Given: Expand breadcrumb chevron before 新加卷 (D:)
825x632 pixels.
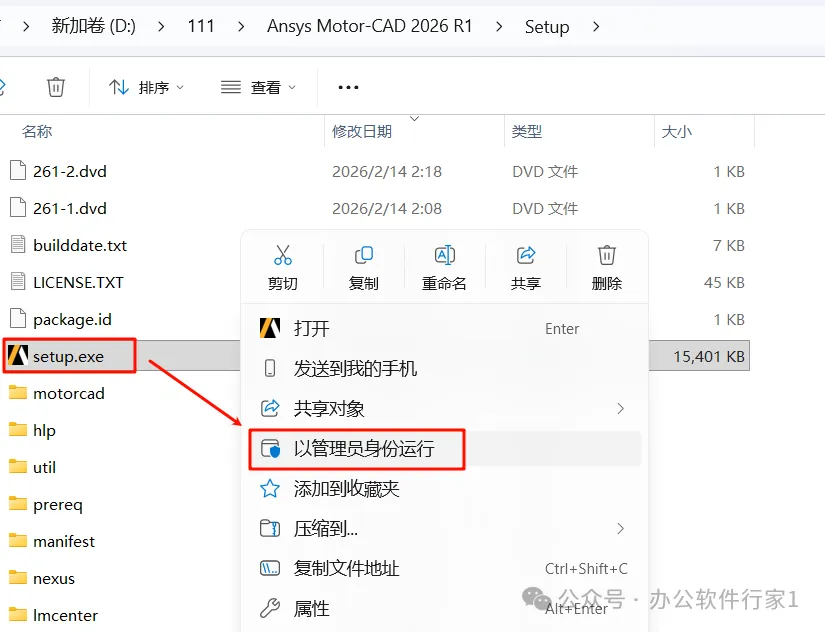Looking at the screenshot, I should point(26,26).
